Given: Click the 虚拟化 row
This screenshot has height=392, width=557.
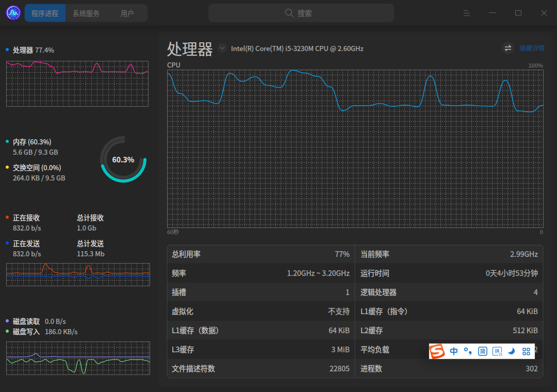Looking at the screenshot, I should point(261,312).
